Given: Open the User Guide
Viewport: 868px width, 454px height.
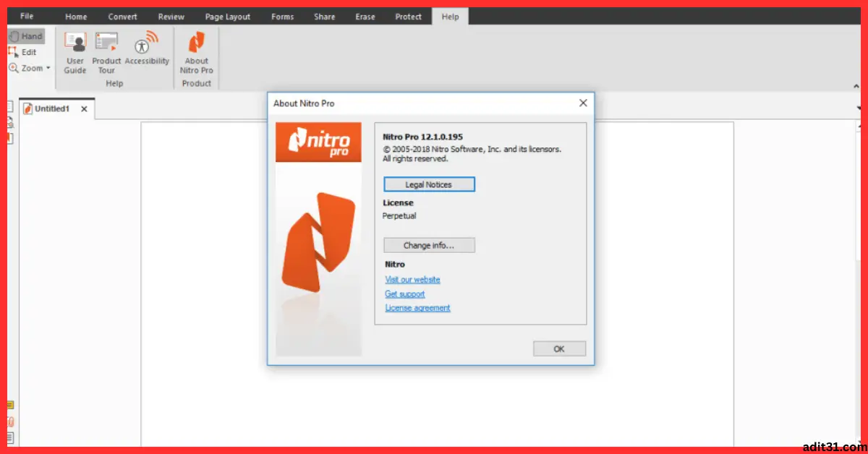Looking at the screenshot, I should [x=75, y=52].
